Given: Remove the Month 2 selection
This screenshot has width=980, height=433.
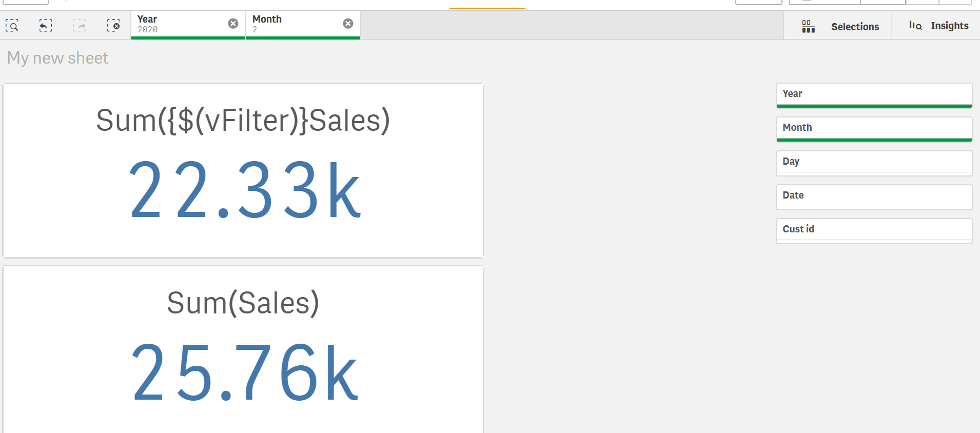Looking at the screenshot, I should (348, 24).
